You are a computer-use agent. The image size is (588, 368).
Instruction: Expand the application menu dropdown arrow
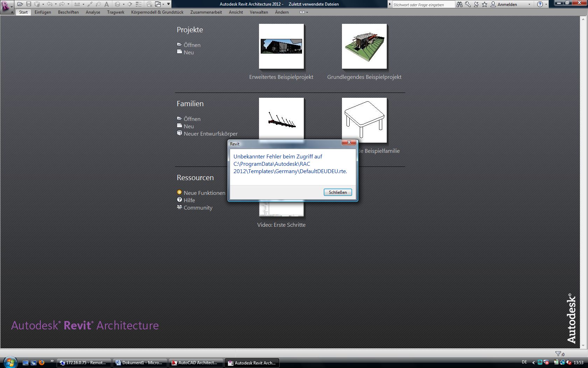point(12,7)
